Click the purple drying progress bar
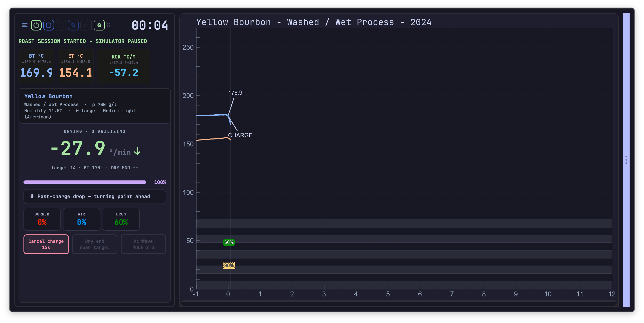The width and height of the screenshot is (644, 323). [85, 182]
